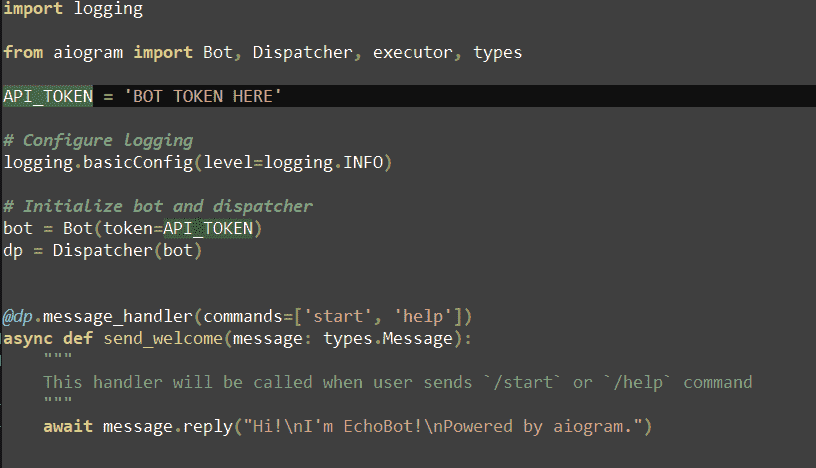Click the aiogram module name
816x468 pixels.
88,53
